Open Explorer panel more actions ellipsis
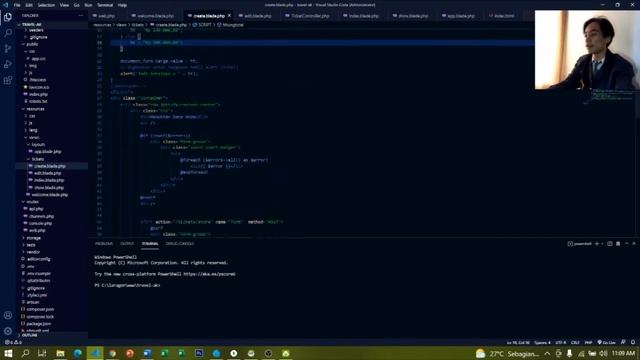 [x=80, y=16]
